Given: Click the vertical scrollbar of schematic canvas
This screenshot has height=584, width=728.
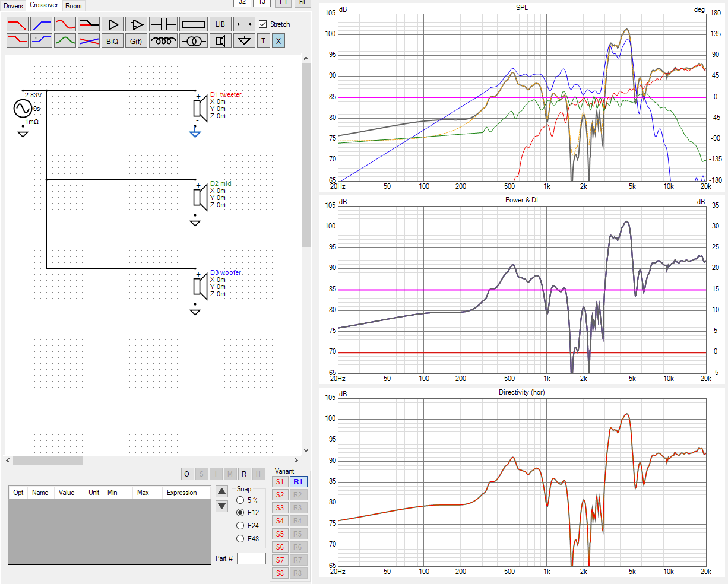Looking at the screenshot, I should coord(306,155).
